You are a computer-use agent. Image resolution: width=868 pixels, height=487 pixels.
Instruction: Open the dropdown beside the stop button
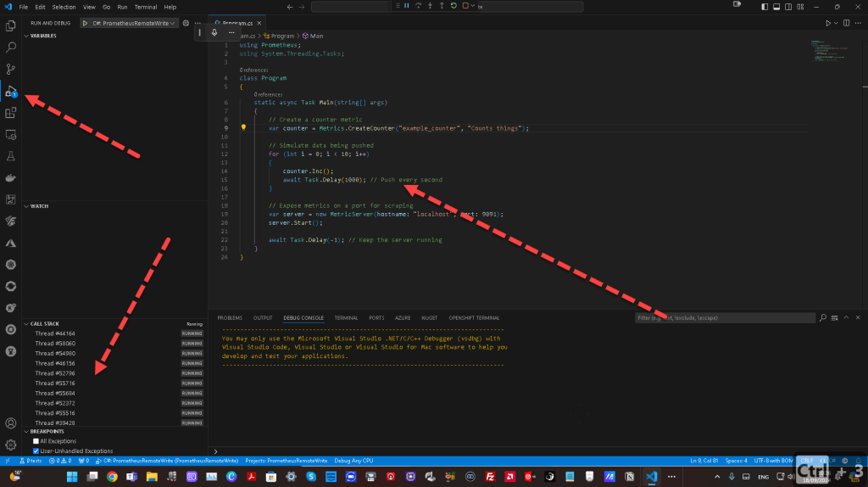coord(473,6)
